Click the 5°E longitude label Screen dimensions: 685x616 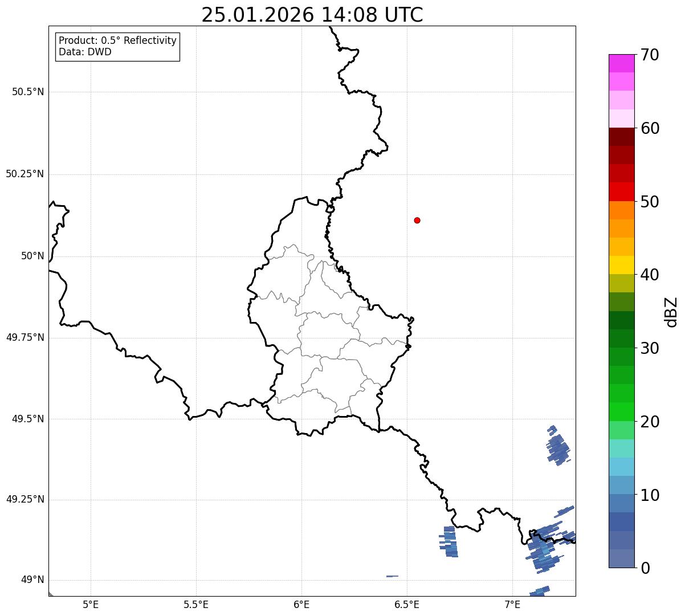click(91, 604)
